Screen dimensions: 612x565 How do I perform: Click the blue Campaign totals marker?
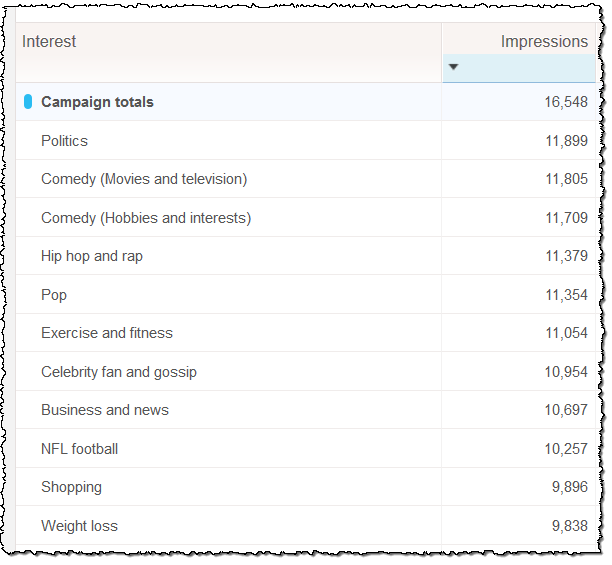pos(28,102)
